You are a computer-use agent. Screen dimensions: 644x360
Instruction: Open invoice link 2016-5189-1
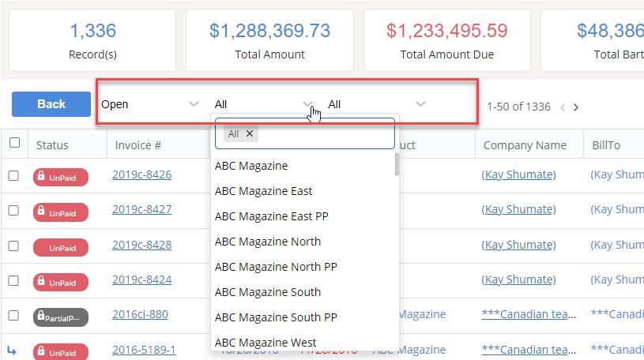pyautogui.click(x=144, y=350)
